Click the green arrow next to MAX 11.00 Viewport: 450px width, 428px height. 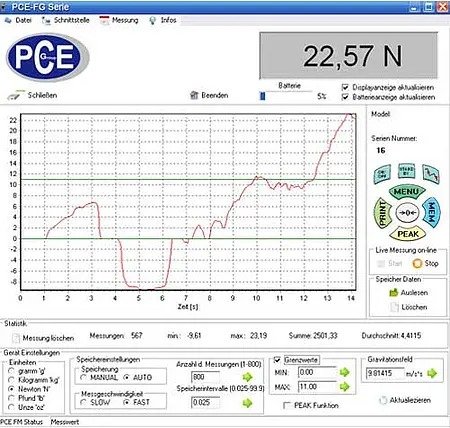coord(344,387)
